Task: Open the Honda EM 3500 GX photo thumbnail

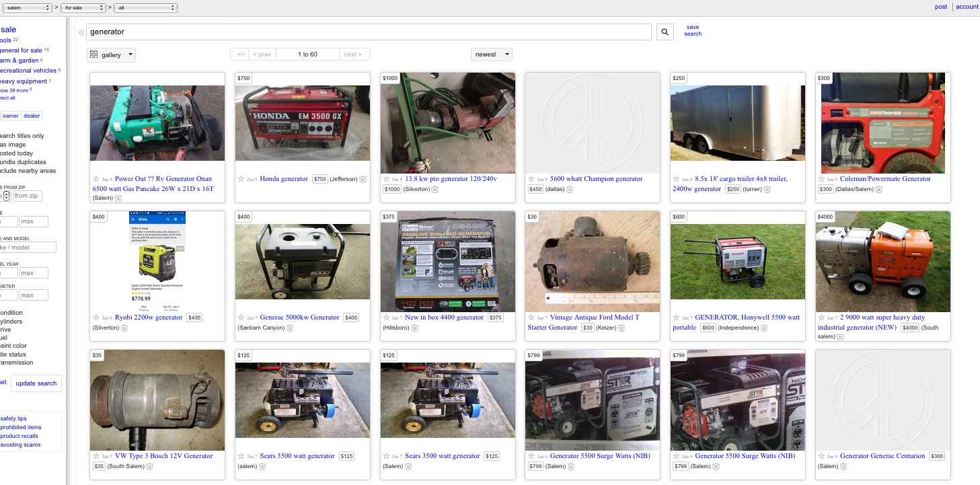Action: (303, 123)
